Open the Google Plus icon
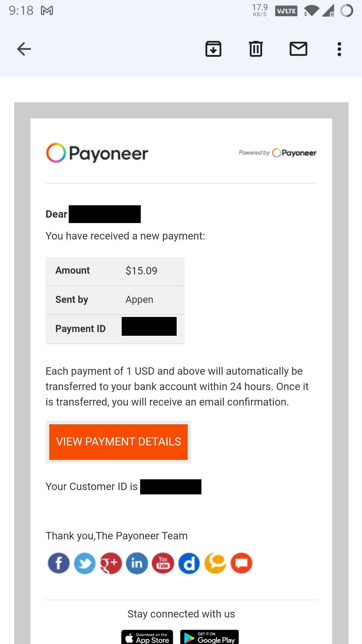The image size is (362, 644). point(111,563)
